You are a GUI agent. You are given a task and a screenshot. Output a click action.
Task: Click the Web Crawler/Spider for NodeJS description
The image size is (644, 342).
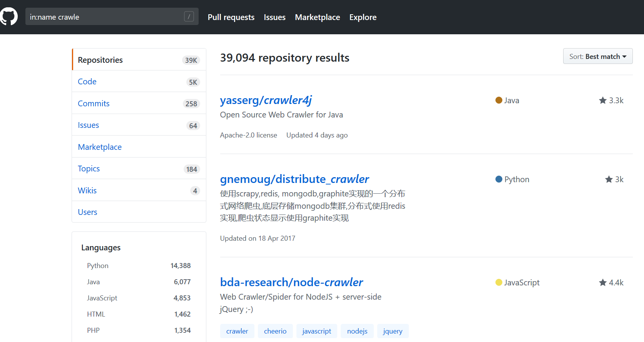301,303
